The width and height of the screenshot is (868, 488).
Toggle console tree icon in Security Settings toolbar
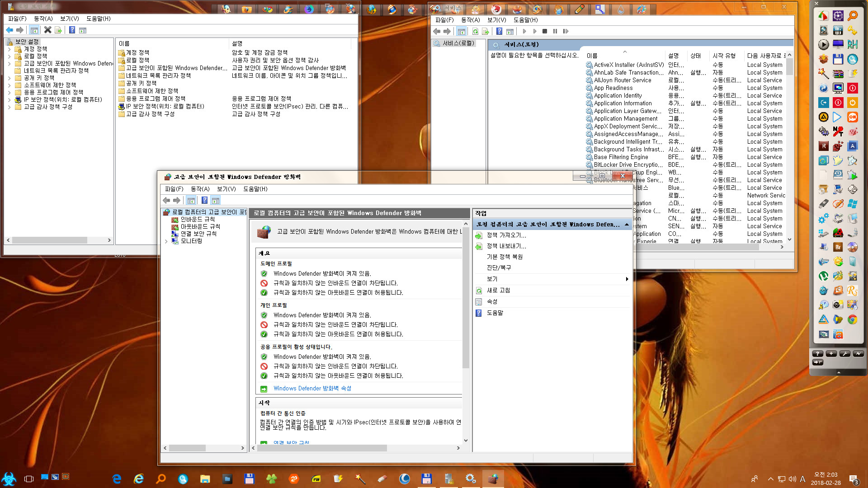click(34, 30)
